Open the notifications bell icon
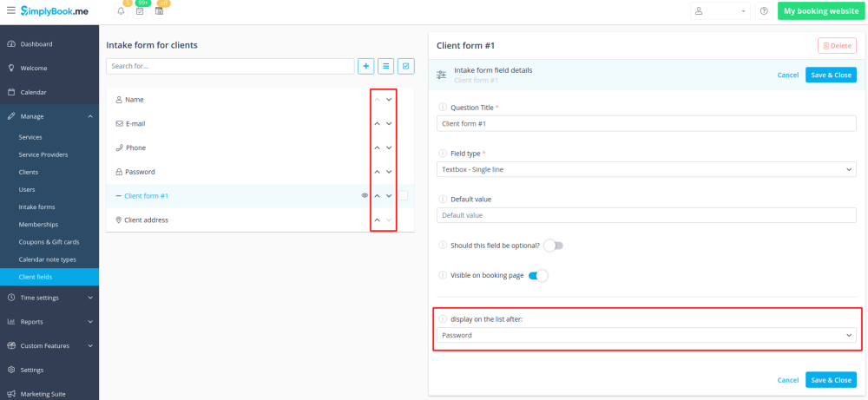The height and width of the screenshot is (400, 868). pos(121,11)
